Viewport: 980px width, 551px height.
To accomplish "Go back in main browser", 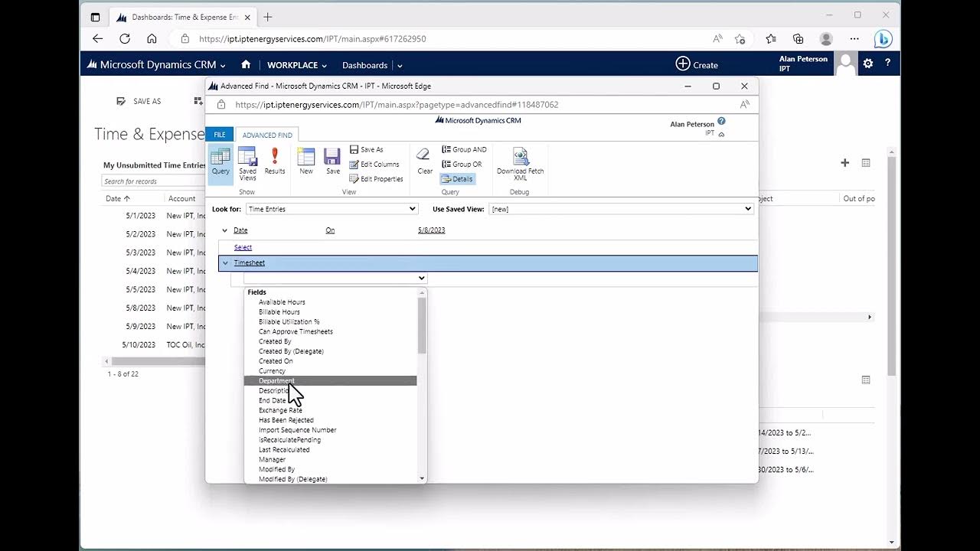I will 97,38.
